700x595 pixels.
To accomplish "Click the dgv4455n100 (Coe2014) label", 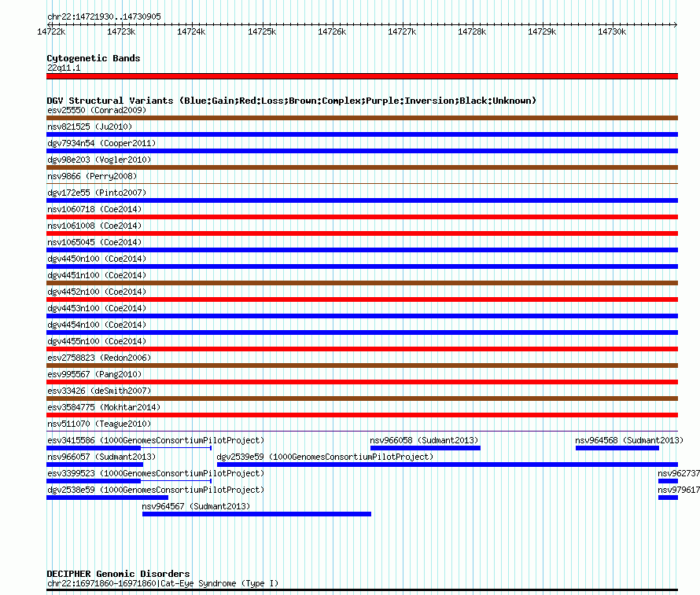I will click(97, 341).
